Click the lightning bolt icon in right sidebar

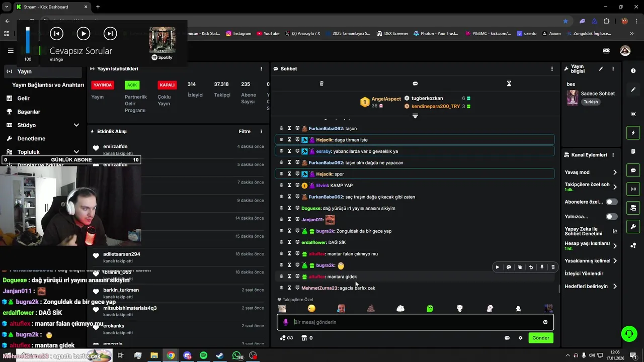633,133
